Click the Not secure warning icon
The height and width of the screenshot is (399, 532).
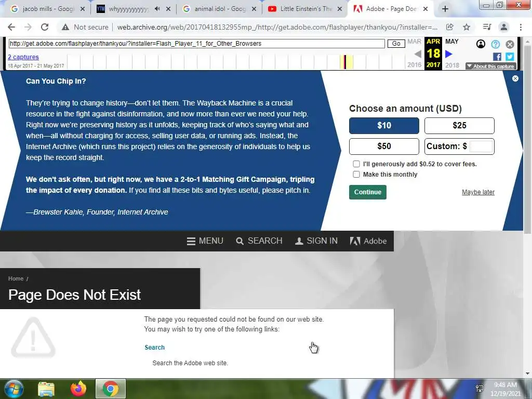point(65,27)
